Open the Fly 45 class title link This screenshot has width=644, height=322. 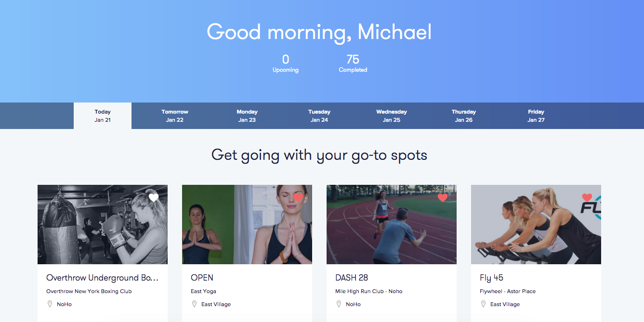click(x=491, y=278)
